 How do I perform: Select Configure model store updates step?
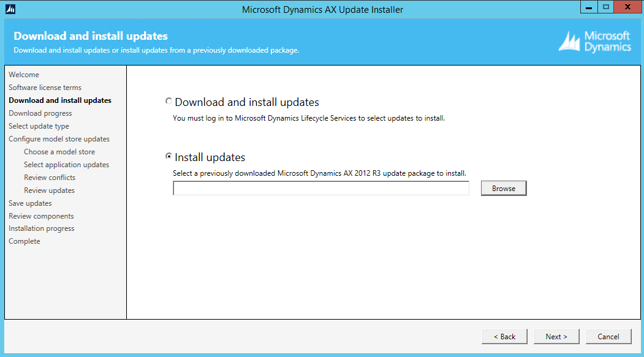click(x=59, y=138)
